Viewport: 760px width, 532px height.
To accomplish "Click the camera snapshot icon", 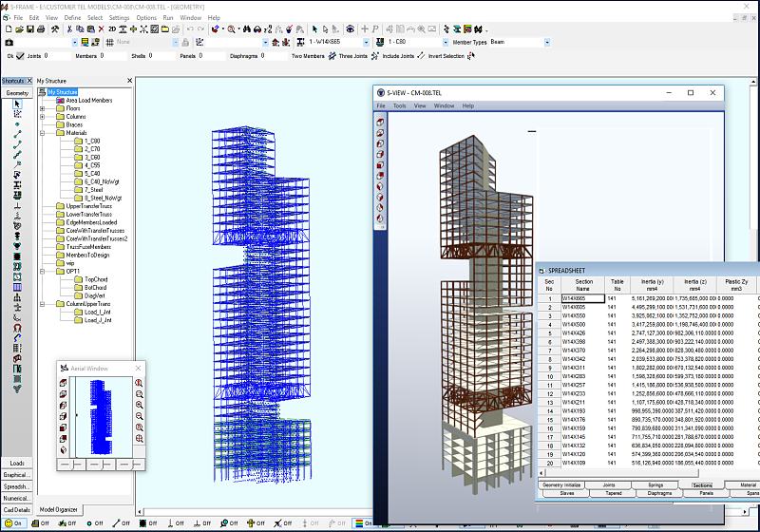I will [x=9, y=43].
